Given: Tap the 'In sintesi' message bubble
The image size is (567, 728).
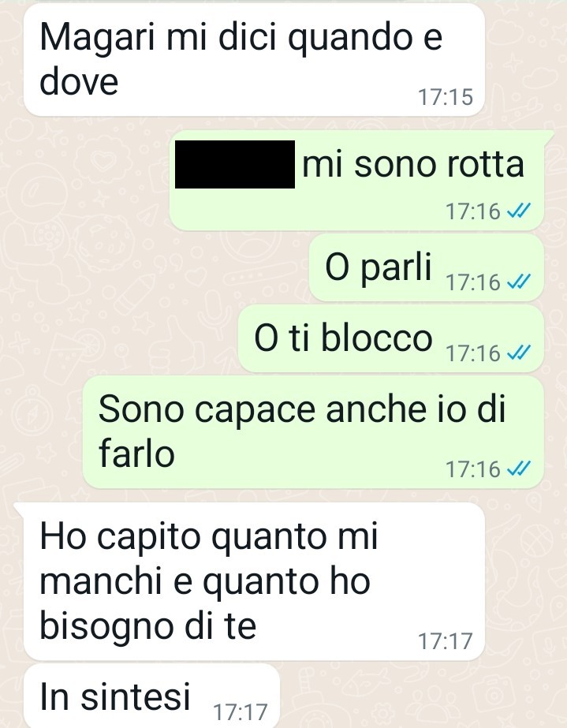Looking at the screenshot, I should click(x=152, y=696).
